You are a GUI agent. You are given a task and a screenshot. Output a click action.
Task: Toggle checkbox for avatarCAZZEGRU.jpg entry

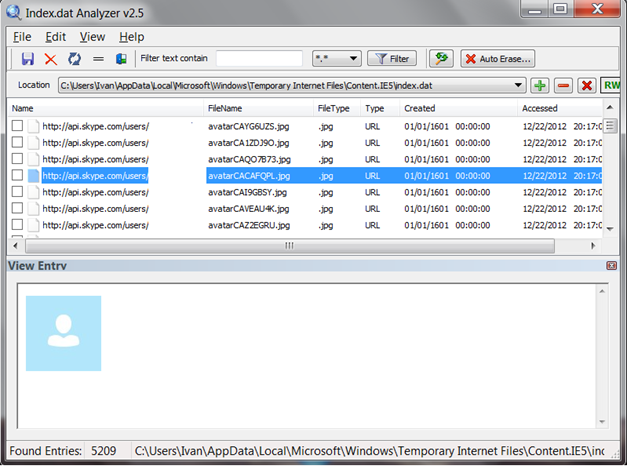pyautogui.click(x=17, y=225)
